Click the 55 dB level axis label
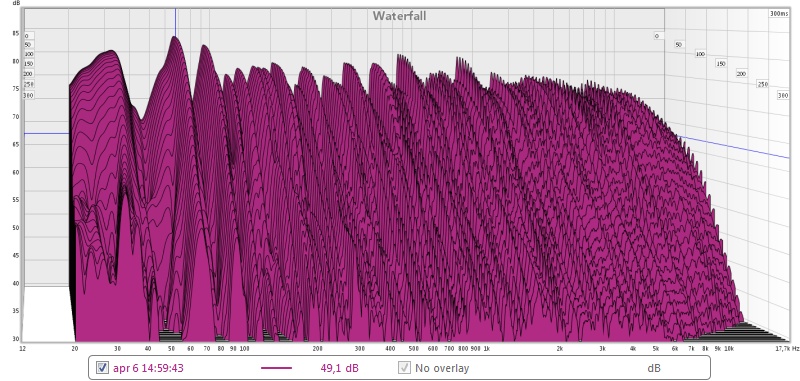 (16, 200)
